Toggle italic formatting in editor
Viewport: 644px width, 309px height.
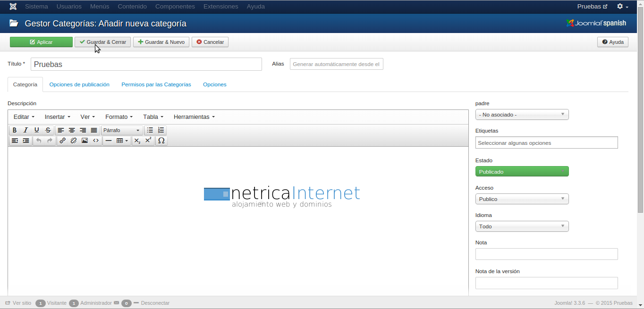(x=26, y=130)
